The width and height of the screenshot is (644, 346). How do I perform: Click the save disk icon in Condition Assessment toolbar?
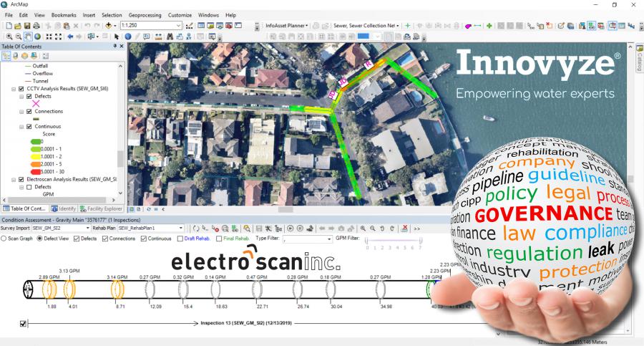click(x=259, y=229)
